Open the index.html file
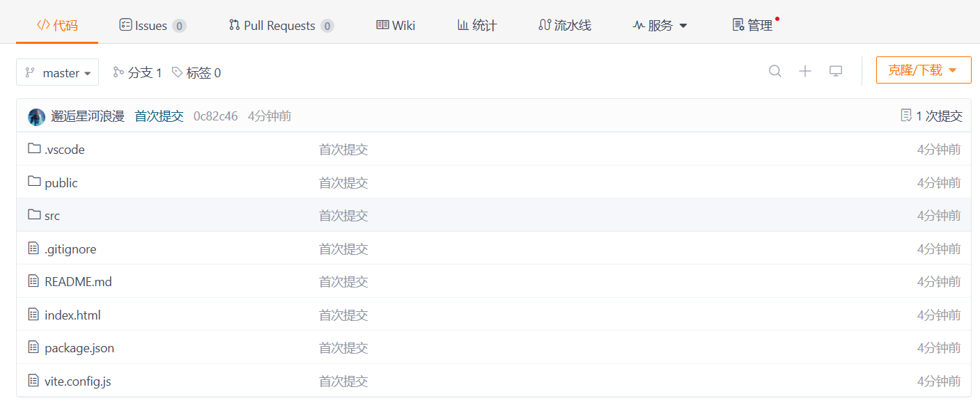Screen dimensions: 980x417 (72, 315)
